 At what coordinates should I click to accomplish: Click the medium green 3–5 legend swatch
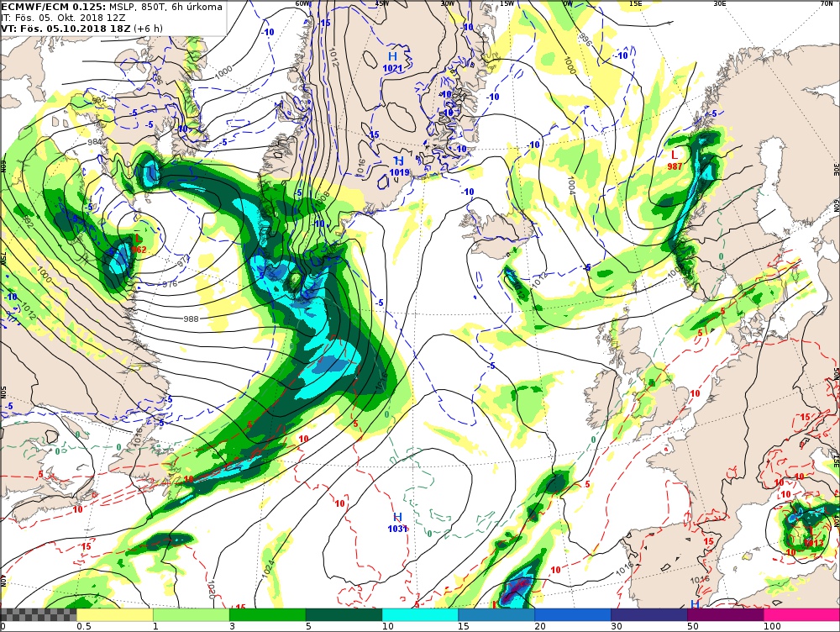point(267,614)
